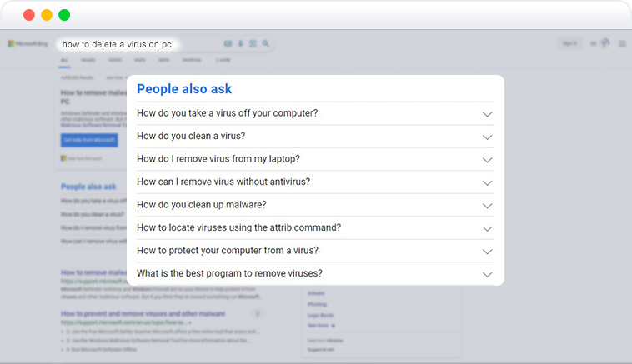The image size is (632, 364).
Task: Open the MORE tab menu
Action: [223, 61]
